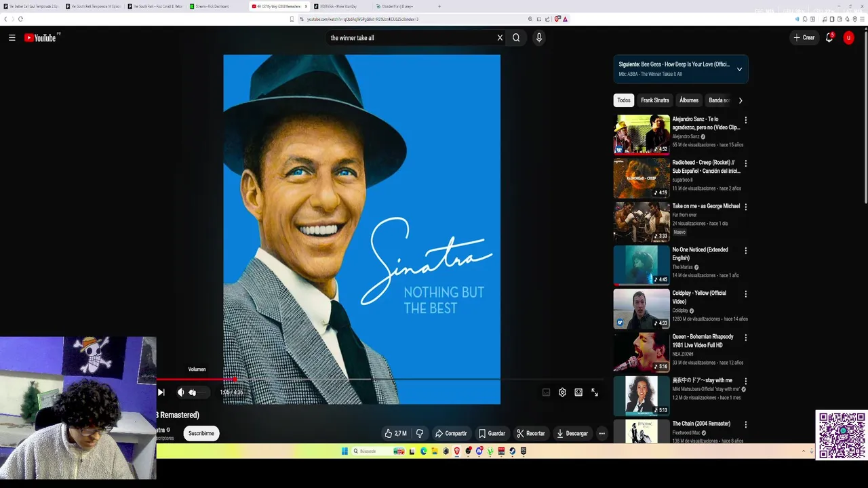This screenshot has width=868, height=488.
Task: Go back with the browser back arrow
Action: pyautogui.click(x=5, y=19)
